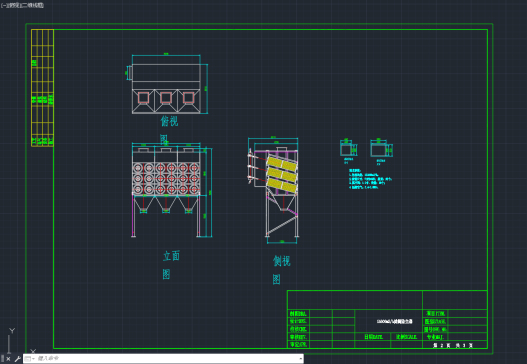Grab the command line's left-edge drag grip
This screenshot has height=364, width=527.
3,359
